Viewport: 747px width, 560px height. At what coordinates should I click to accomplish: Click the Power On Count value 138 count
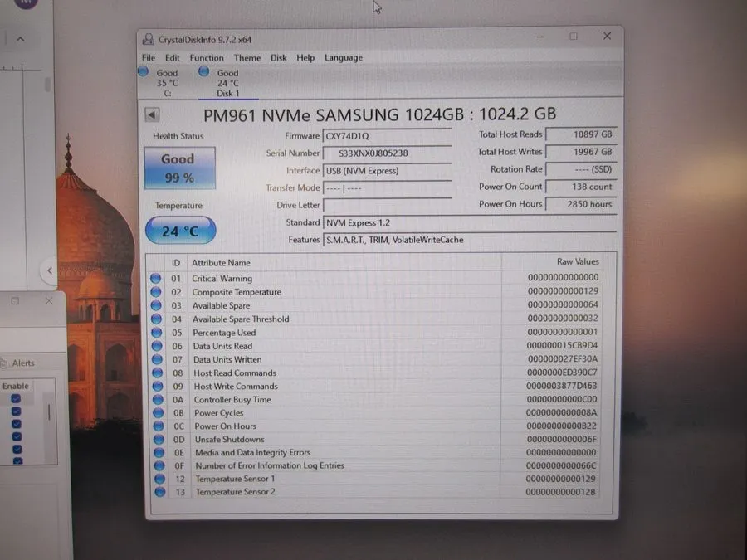point(581,187)
